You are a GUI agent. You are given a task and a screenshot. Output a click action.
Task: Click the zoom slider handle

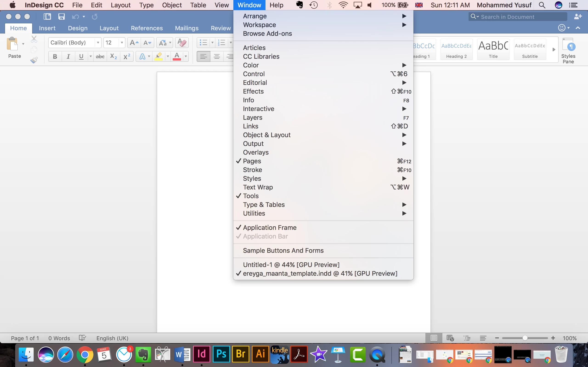525,338
